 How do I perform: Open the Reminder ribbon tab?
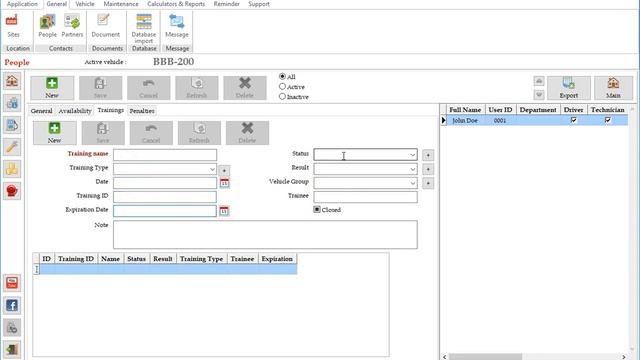(227, 4)
